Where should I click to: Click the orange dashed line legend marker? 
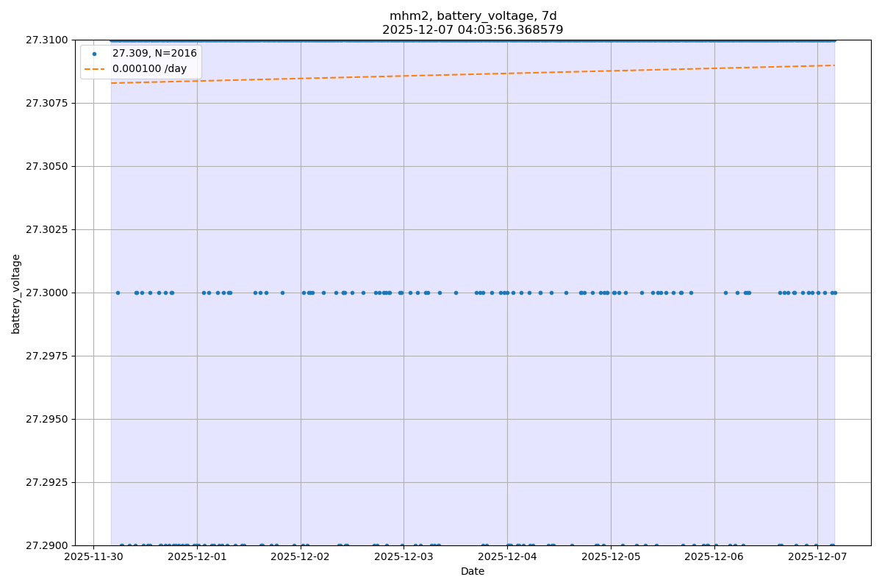click(94, 68)
